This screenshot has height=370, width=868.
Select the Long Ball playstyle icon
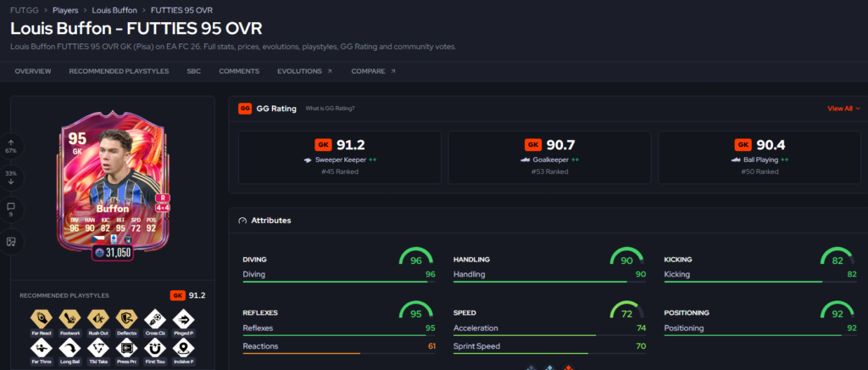point(70,348)
